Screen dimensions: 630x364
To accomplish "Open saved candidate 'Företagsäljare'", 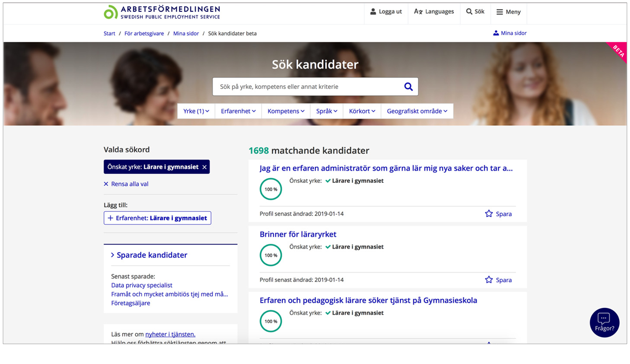I will point(130,303).
